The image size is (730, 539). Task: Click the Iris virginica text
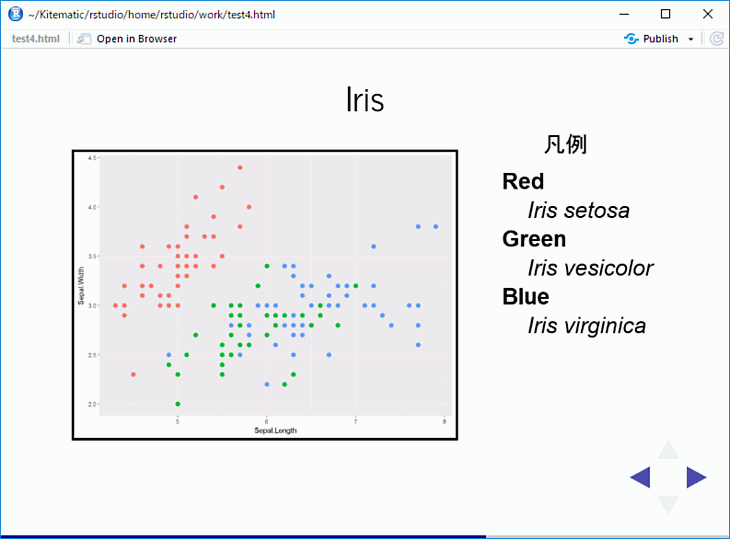pos(587,326)
